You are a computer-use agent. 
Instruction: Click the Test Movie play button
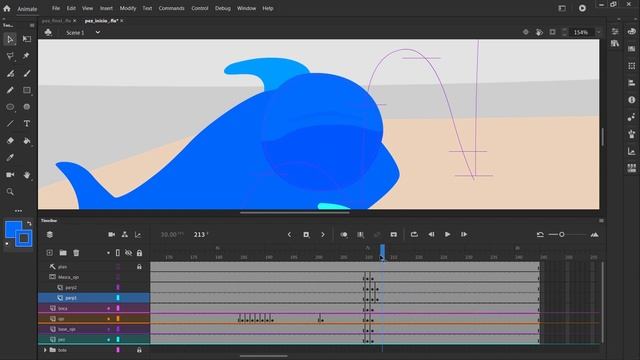tap(582, 8)
